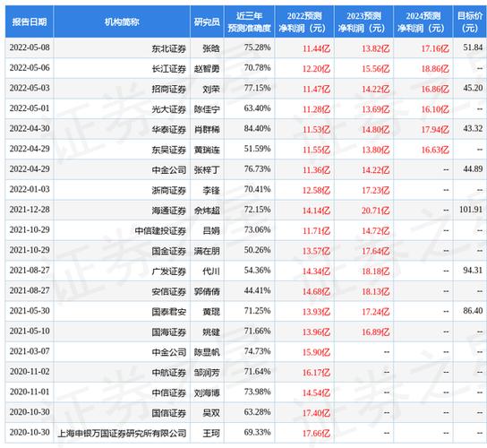Select the date cell 2022-05-08

point(30,47)
